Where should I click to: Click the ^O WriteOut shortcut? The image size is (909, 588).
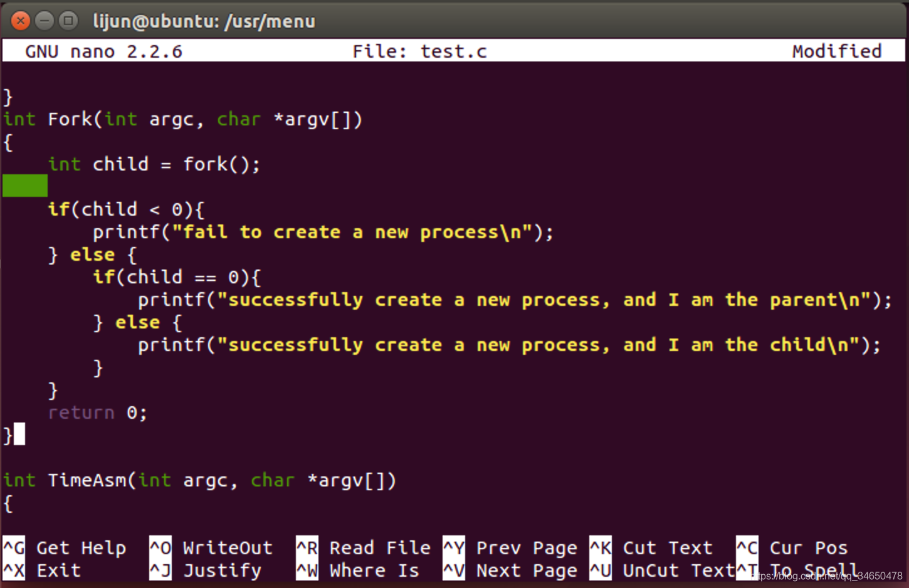pyautogui.click(x=211, y=548)
